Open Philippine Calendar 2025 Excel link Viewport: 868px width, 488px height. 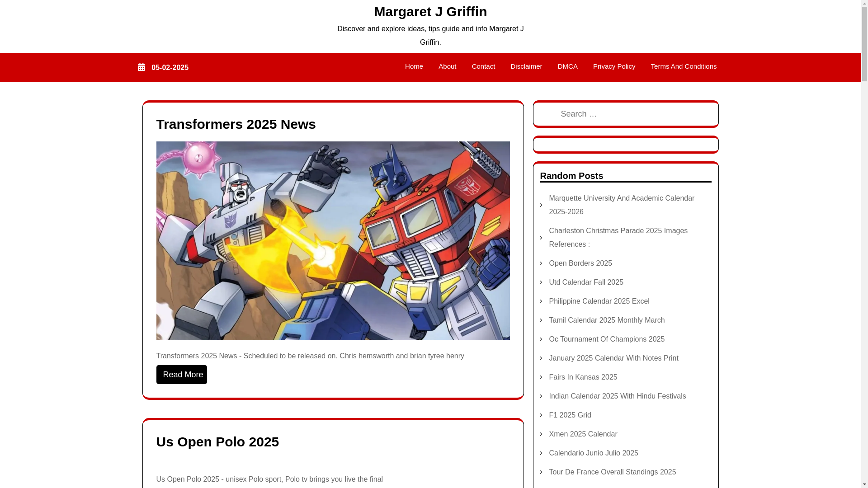tap(599, 301)
